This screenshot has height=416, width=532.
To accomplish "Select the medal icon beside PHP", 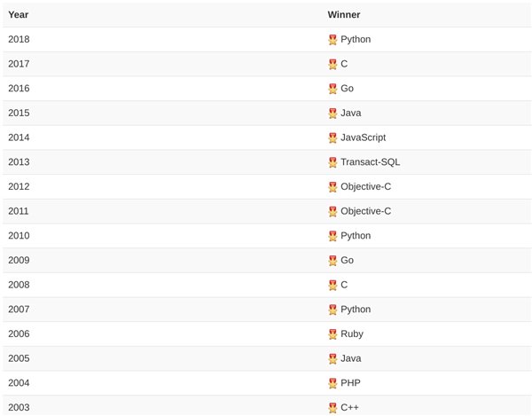I will [332, 383].
